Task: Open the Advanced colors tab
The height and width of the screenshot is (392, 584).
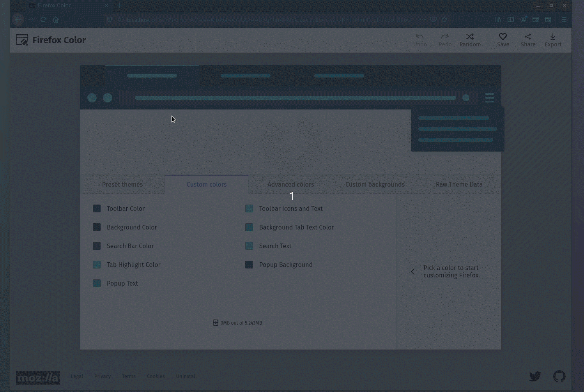Action: point(291,184)
